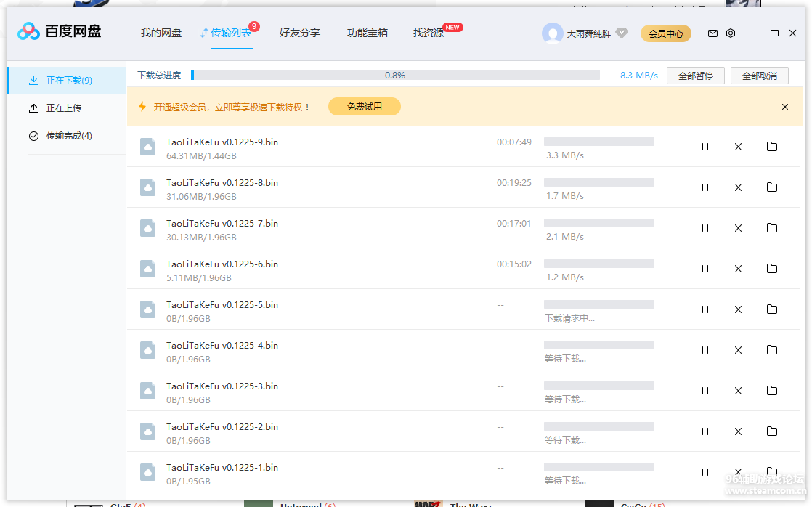Open folder for TaoLiTaKeFu v0.1225-4.bin
This screenshot has width=812, height=507.
[771, 350]
